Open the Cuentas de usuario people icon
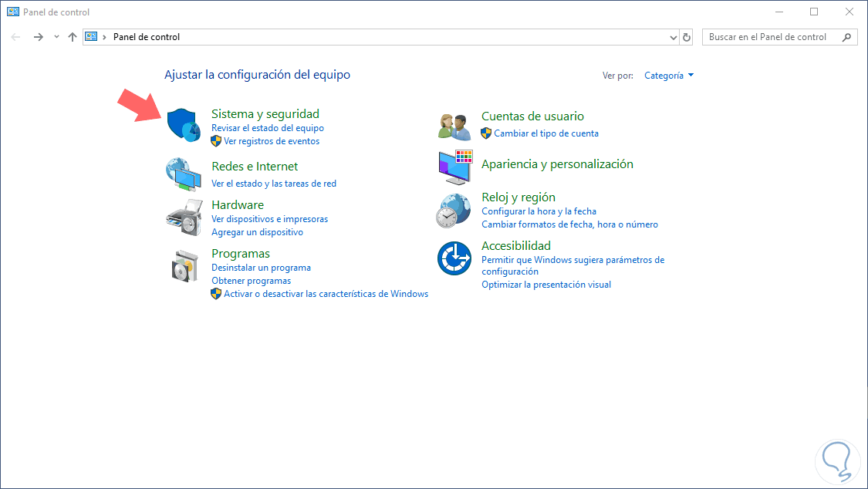 454,126
